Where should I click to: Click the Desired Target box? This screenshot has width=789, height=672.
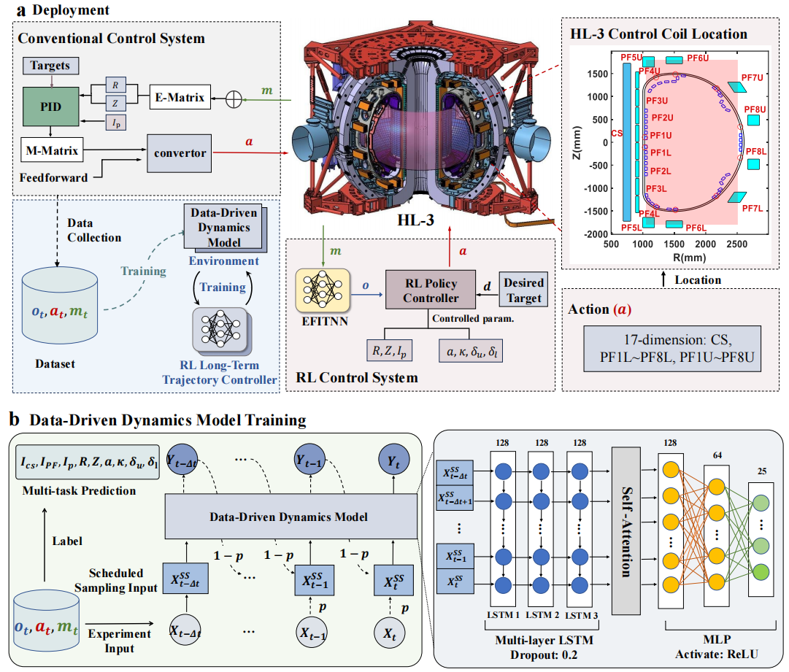[524, 289]
